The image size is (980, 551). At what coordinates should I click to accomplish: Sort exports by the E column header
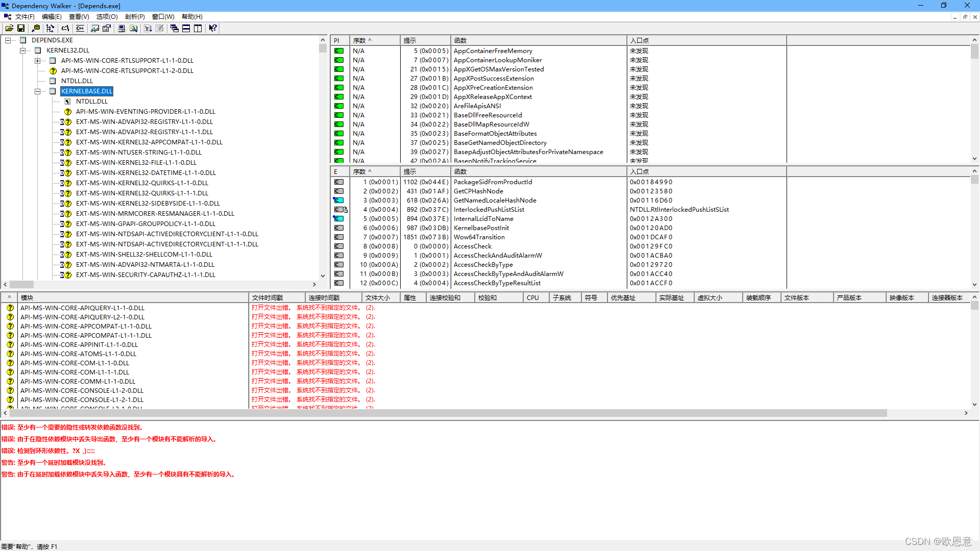[340, 171]
